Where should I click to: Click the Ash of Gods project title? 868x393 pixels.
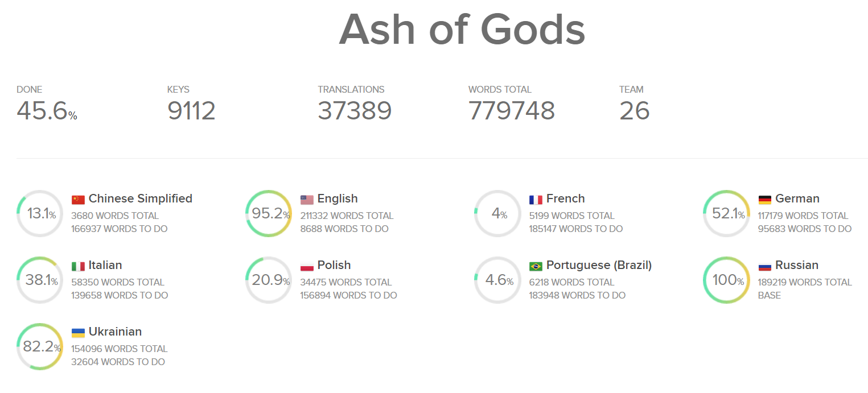[462, 28]
